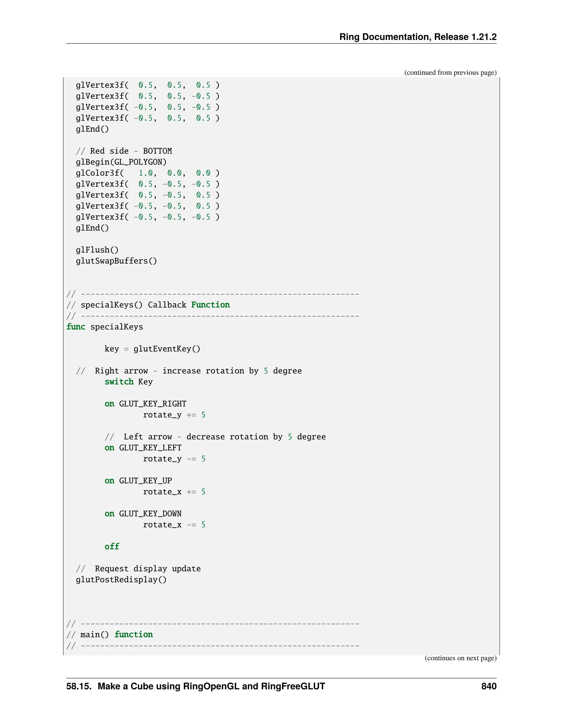The width and height of the screenshot is (563, 728).
Task: Click the 'glFlush()' line
Action: 97,250
